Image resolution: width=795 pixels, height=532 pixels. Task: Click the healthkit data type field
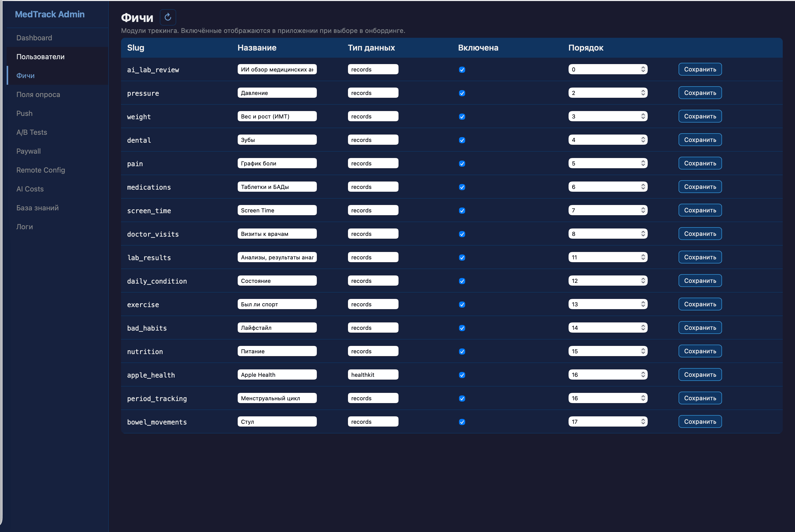(x=372, y=374)
